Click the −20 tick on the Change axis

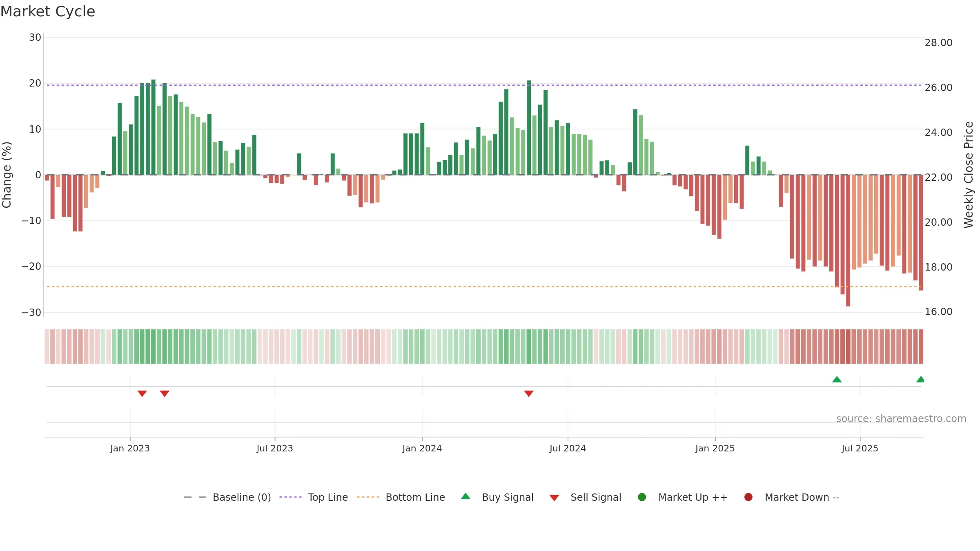[31, 267]
